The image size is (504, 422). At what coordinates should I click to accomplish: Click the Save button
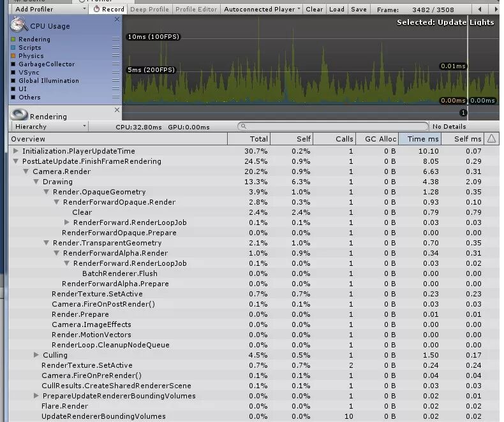(359, 10)
